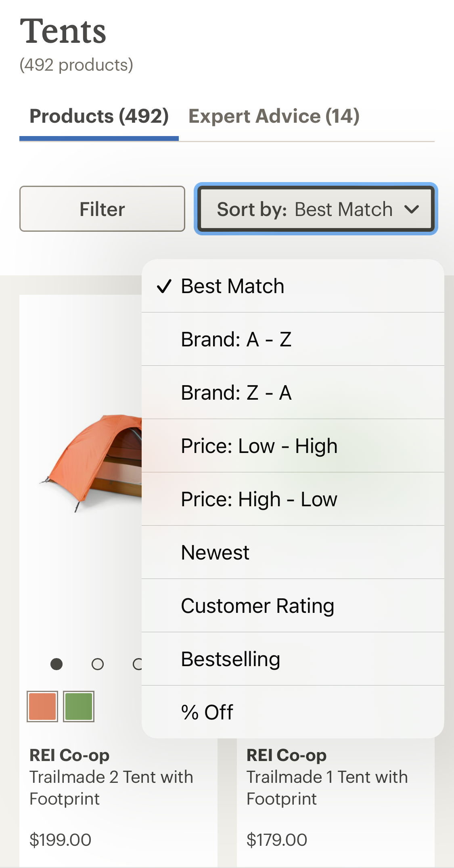The image size is (454, 868).
Task: Select the Products (492) tab
Action: (x=99, y=116)
